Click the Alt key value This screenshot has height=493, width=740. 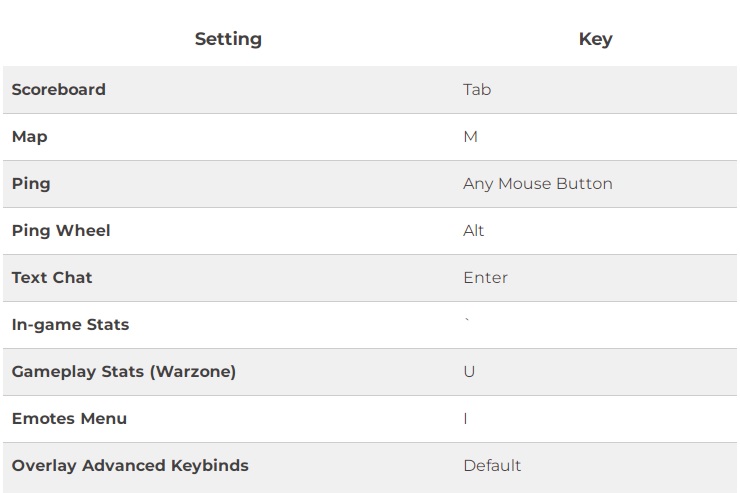[473, 231]
